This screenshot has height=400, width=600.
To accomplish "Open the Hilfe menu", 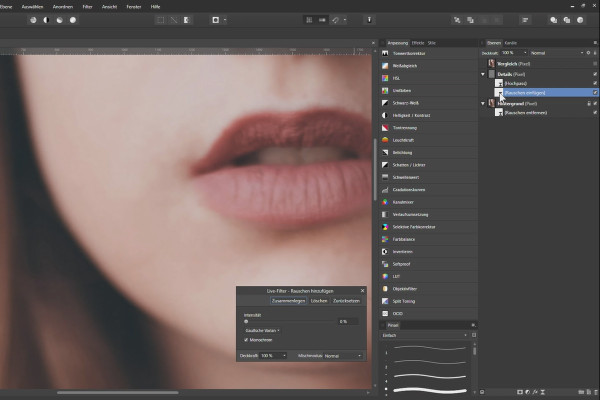I will [155, 7].
